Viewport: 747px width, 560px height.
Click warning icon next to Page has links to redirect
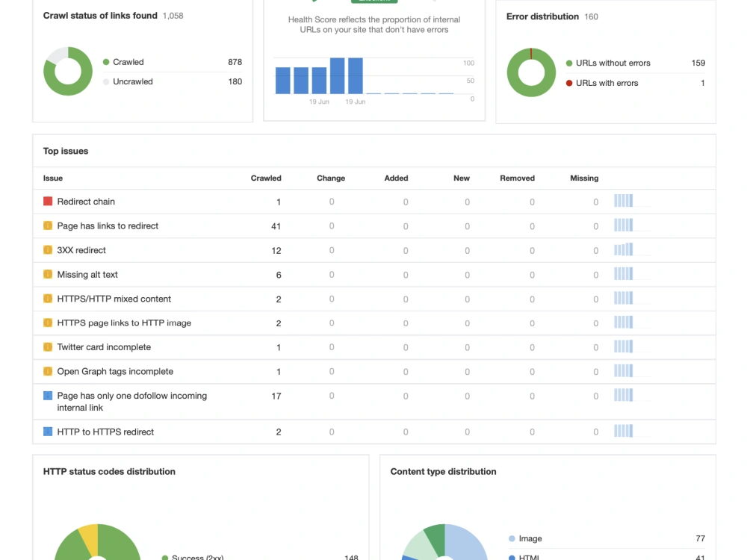(48, 225)
